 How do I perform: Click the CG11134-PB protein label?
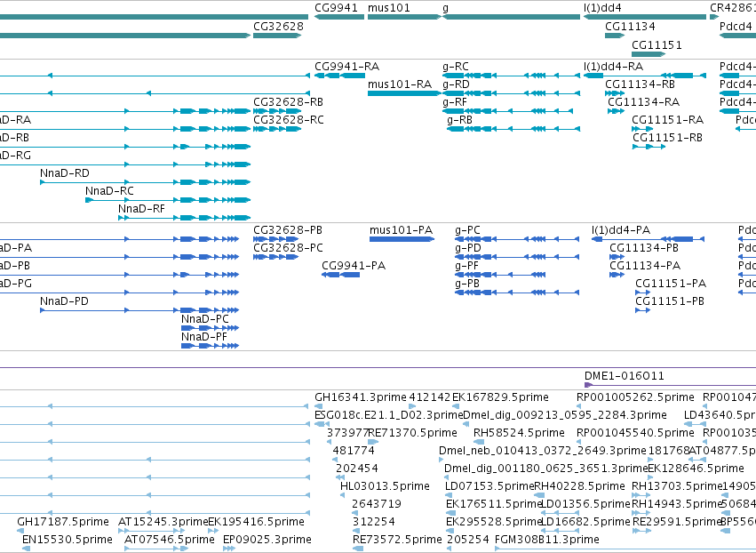tap(644, 248)
